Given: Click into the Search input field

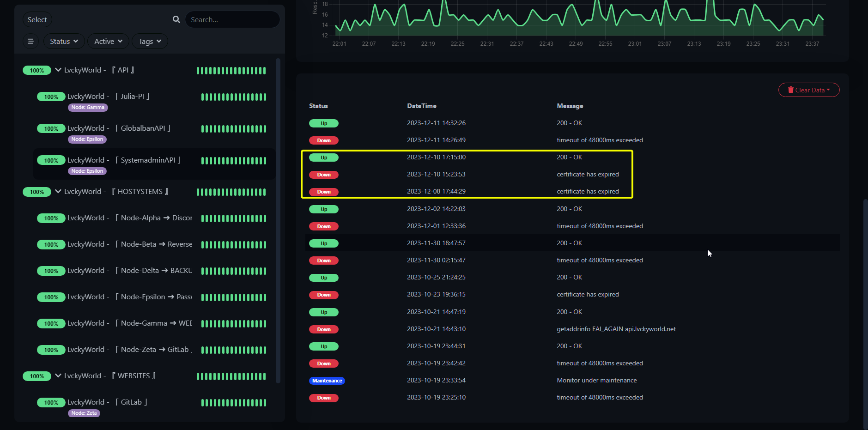Looking at the screenshot, I should click(232, 19).
